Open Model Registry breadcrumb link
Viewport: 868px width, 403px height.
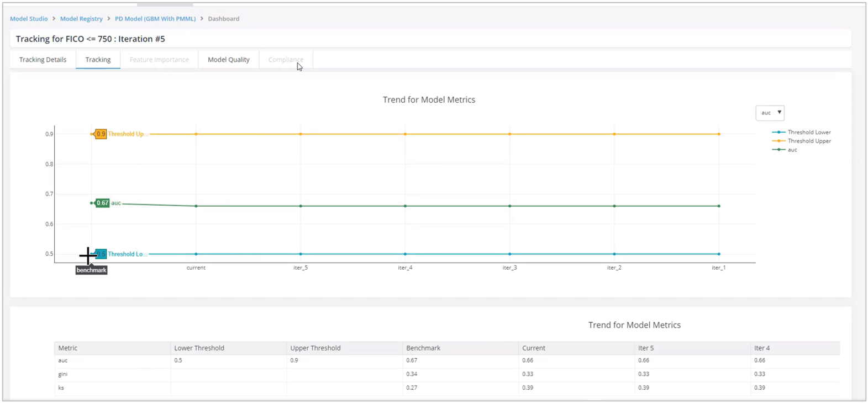click(81, 19)
